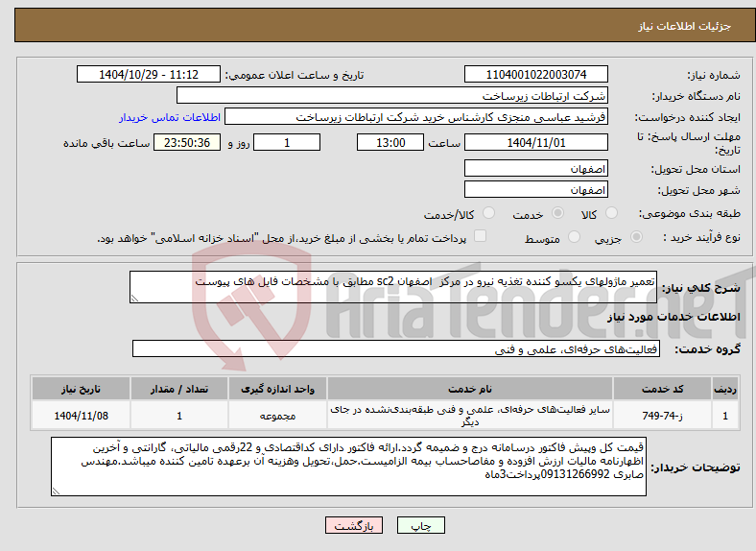Click the استان محل تحویل label

[696, 169]
